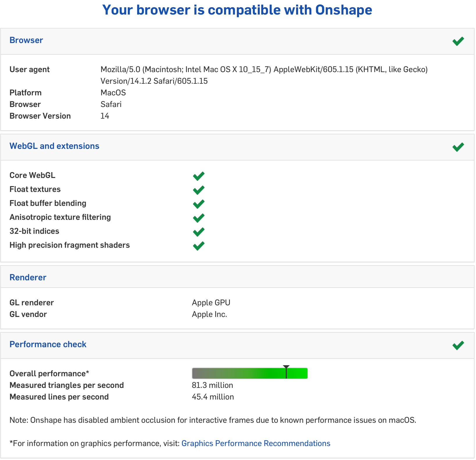
Task: Click the black marker on the performance bar
Action: click(x=286, y=372)
